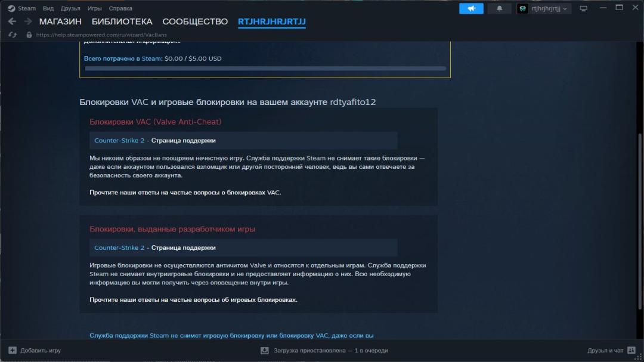644x362 pixels.
Task: Open the БИБЛИОТЕКА tab
Action: coord(122,21)
